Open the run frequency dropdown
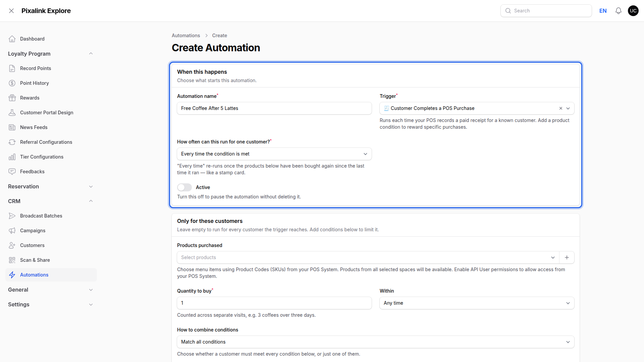The image size is (644, 362). [x=274, y=154]
